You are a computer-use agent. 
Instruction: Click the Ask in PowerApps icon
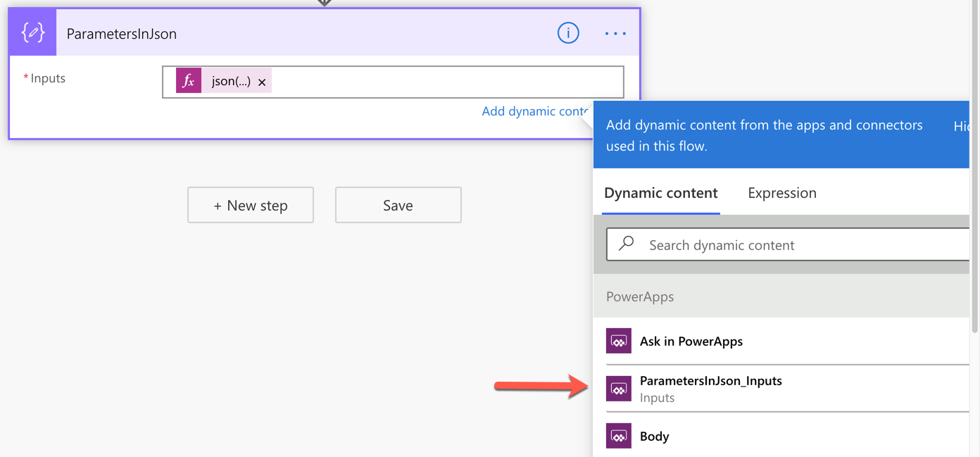tap(619, 342)
